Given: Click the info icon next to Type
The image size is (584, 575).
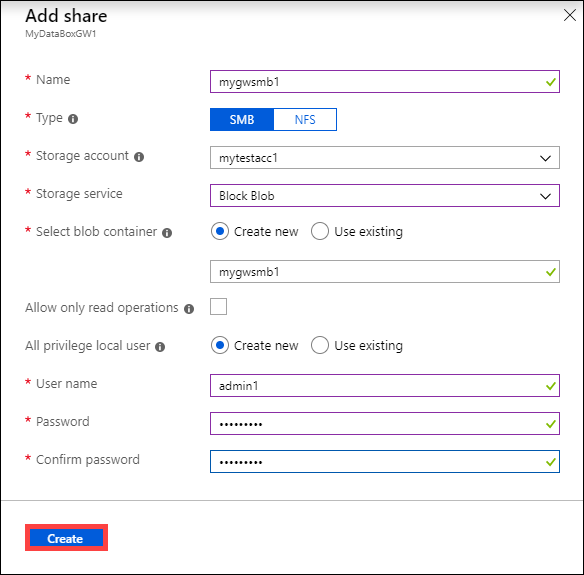Looking at the screenshot, I should [x=73, y=119].
